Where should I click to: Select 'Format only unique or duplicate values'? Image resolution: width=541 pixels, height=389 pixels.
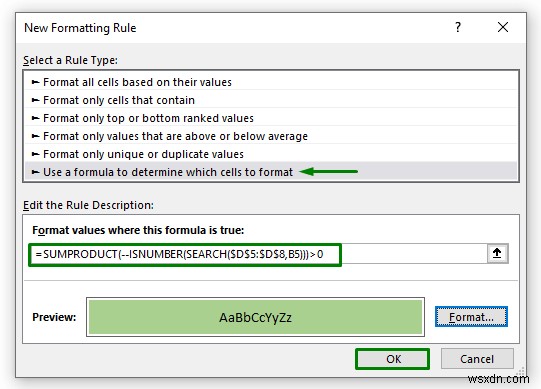pos(271,154)
